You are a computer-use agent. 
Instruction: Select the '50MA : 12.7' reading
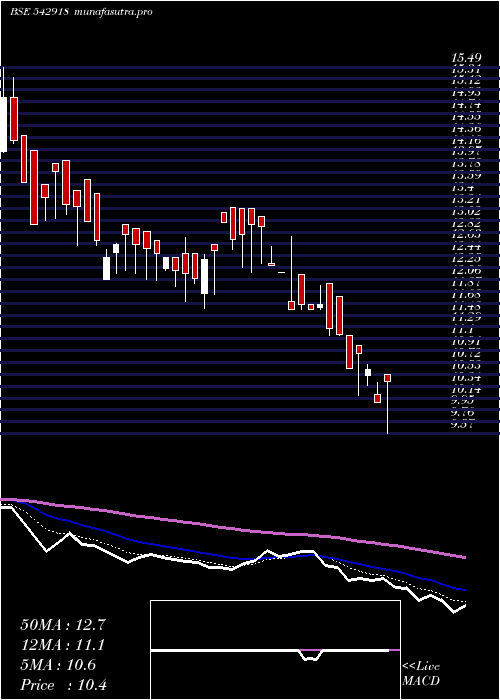63,625
